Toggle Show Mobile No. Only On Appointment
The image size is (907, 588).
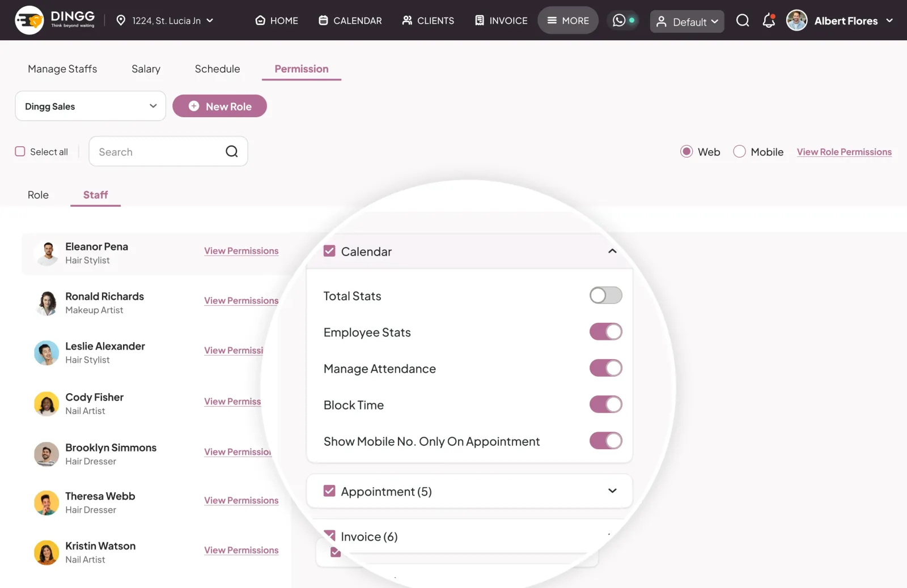[606, 440]
